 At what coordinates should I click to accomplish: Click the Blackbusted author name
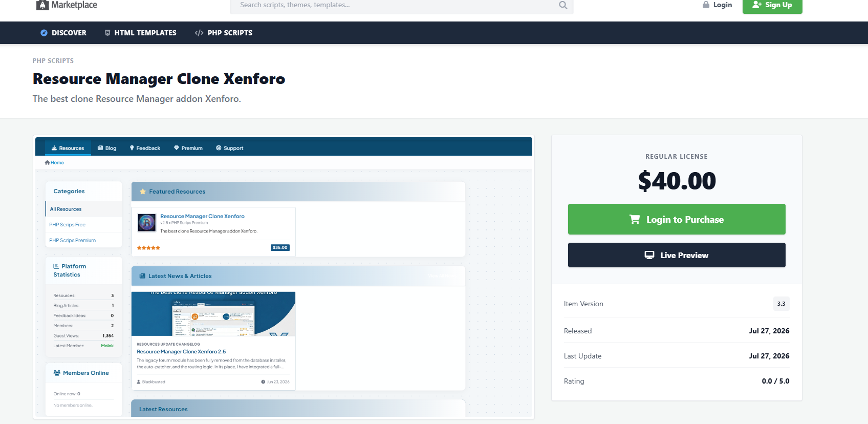(x=154, y=382)
